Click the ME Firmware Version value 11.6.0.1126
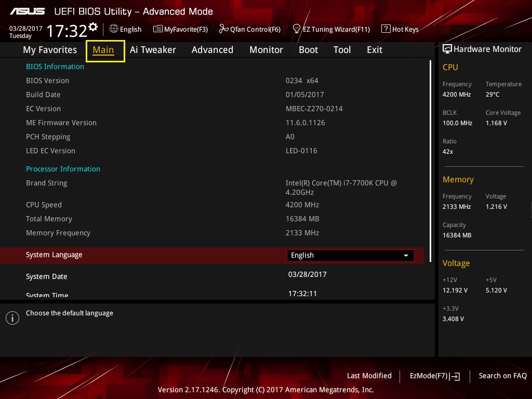Screen dimensions: 532x399 [305, 123]
